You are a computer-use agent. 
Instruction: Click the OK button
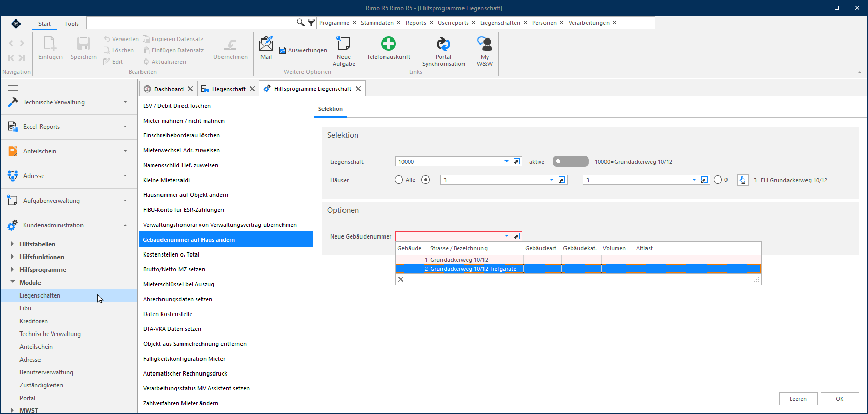[x=840, y=399]
